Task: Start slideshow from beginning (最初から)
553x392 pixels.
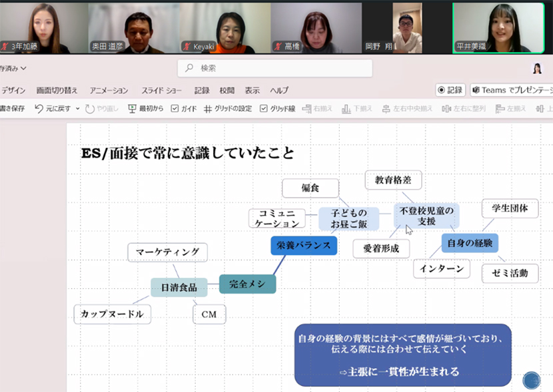Action: [132, 108]
